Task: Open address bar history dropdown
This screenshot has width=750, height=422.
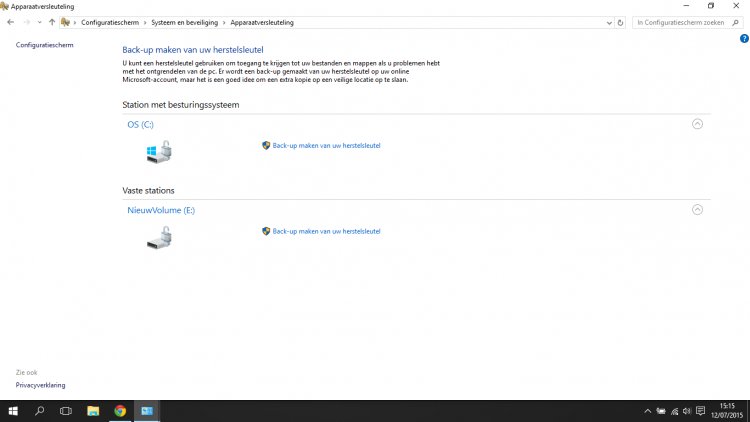Action: pyautogui.click(x=609, y=22)
